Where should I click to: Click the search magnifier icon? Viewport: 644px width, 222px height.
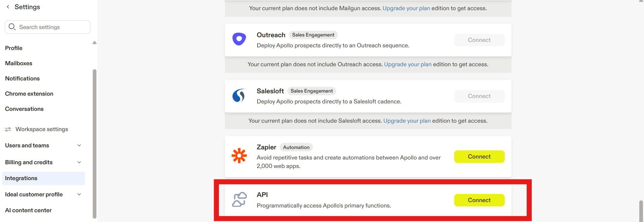12,27
